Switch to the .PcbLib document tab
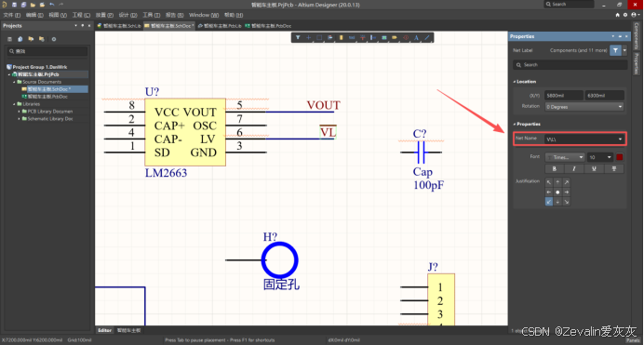The width and height of the screenshot is (644, 345). point(220,25)
